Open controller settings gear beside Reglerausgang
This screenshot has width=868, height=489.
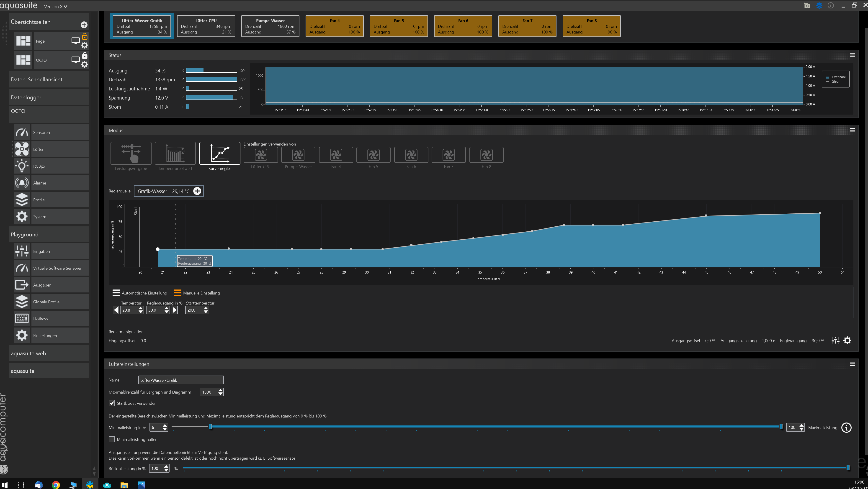coord(847,341)
